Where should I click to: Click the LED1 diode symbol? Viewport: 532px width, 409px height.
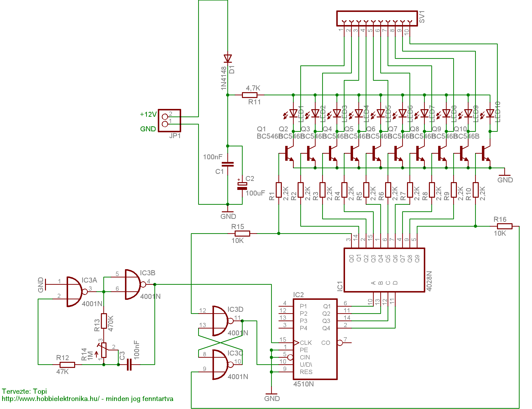point(293,114)
